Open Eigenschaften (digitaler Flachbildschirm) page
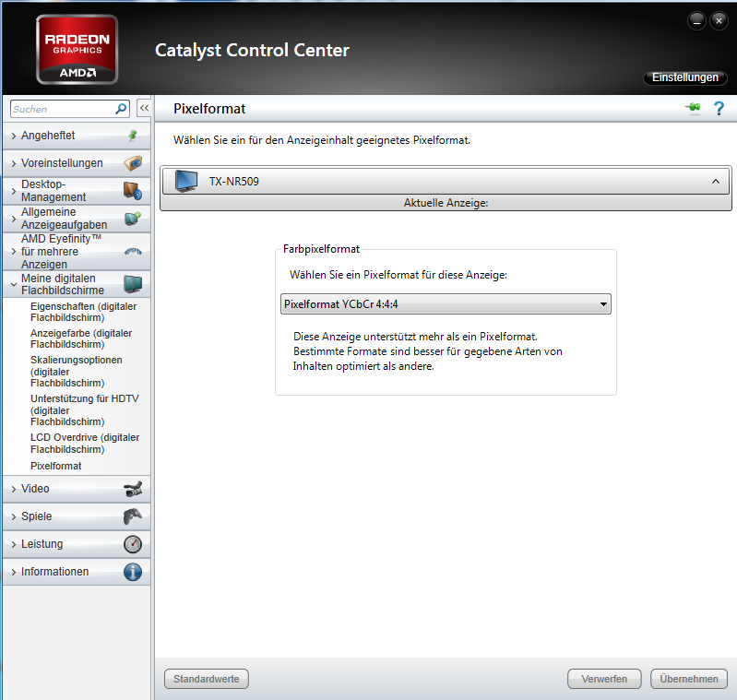This screenshot has height=700, width=737. (83, 312)
